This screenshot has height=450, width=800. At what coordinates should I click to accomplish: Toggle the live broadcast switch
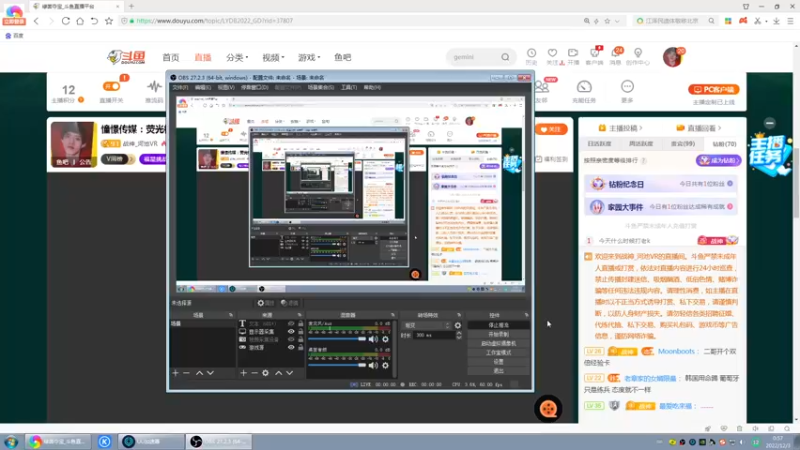pos(111,86)
